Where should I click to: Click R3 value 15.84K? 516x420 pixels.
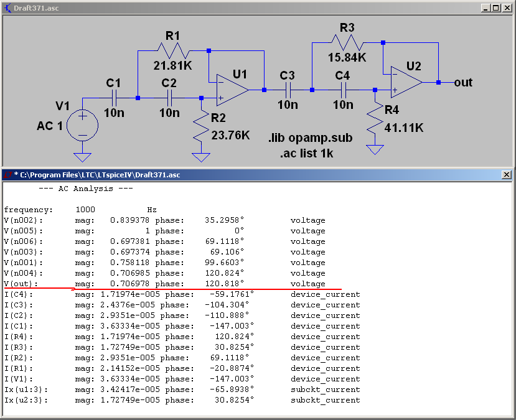click(347, 58)
